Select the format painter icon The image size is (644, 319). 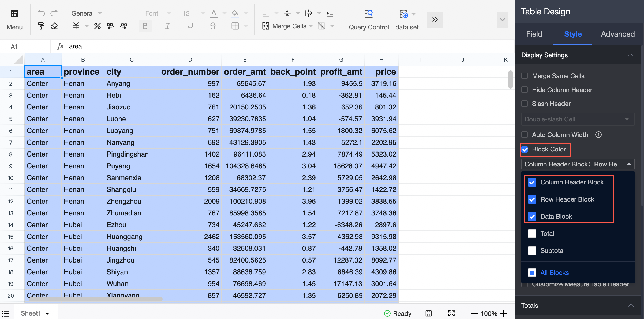[41, 26]
